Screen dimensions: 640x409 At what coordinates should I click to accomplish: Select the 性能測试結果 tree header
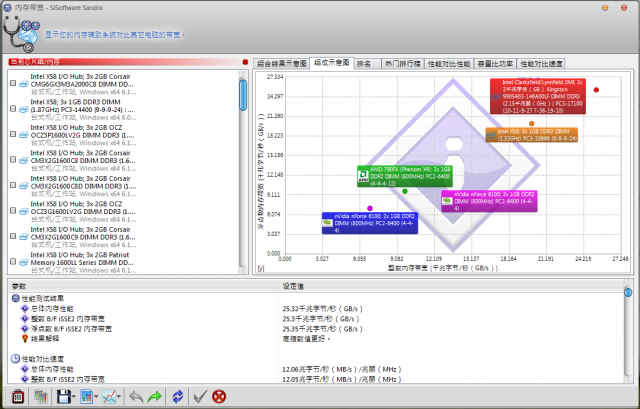pos(42,298)
